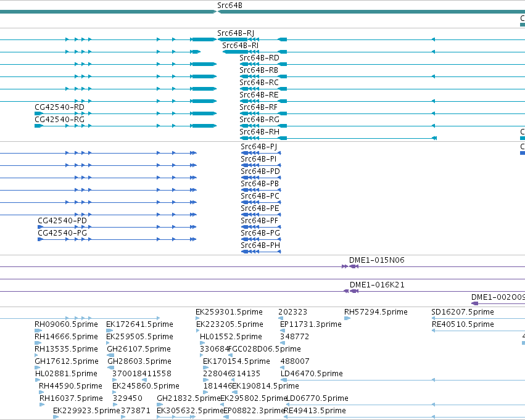Viewport: 525px width, 420px height.
Task: Click EST label FGC028D06.5prime
Action: pyautogui.click(x=265, y=350)
